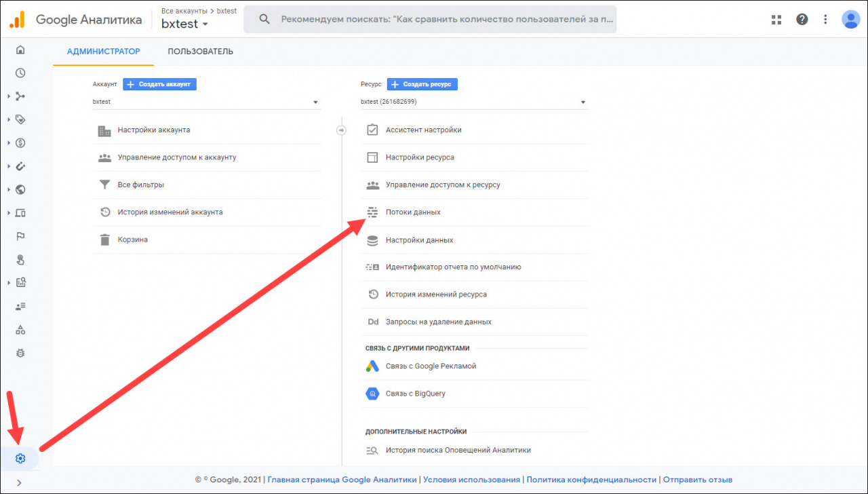868x494 pixels.
Task: Expand the bxtest property switcher in header
Action: coord(184,24)
